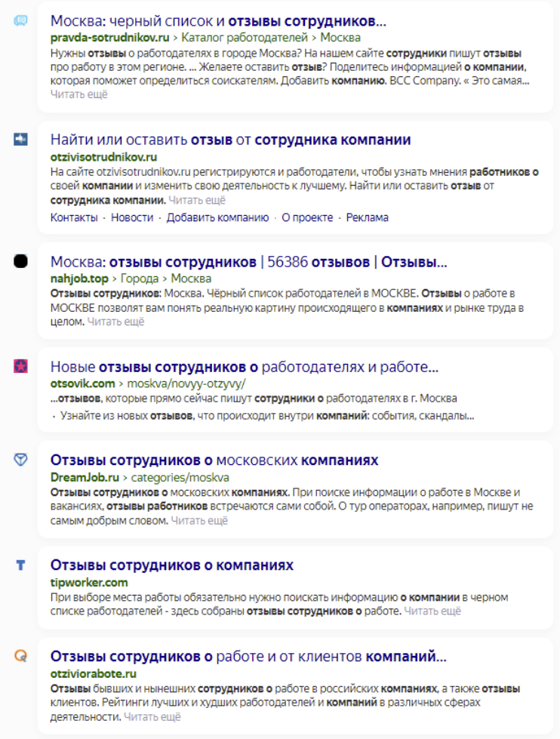Click the nahjob.top domain link
Image resolution: width=560 pixels, height=739 pixels.
(x=79, y=279)
